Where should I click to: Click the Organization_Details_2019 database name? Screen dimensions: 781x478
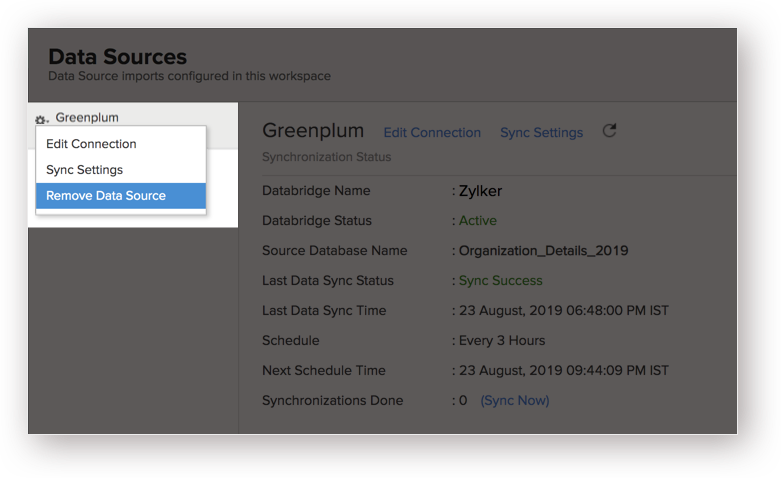[543, 250]
